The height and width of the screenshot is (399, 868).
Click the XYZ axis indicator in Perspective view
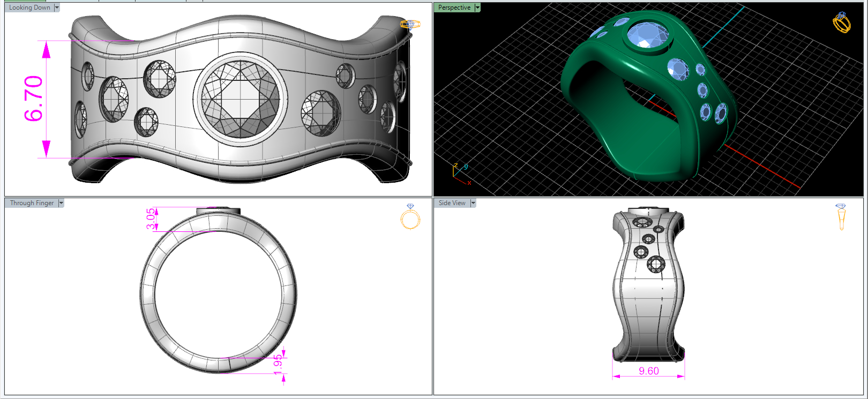(x=461, y=175)
